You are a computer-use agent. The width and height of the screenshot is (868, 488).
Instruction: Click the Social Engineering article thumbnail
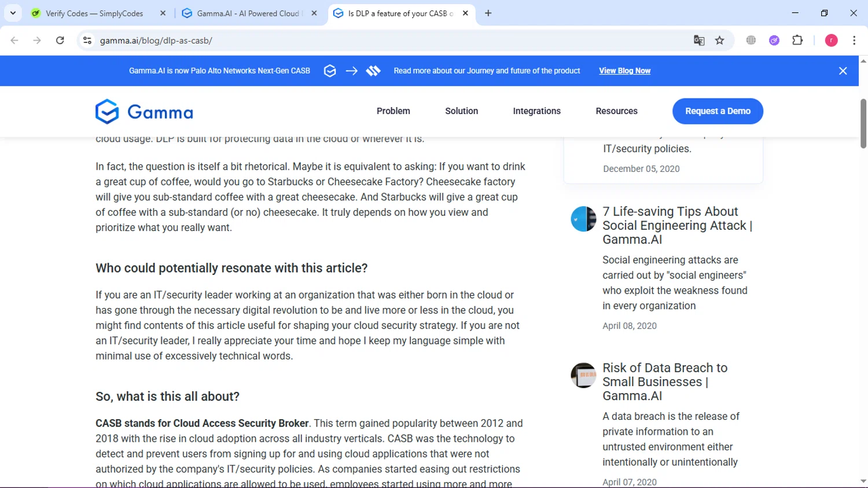(x=583, y=219)
